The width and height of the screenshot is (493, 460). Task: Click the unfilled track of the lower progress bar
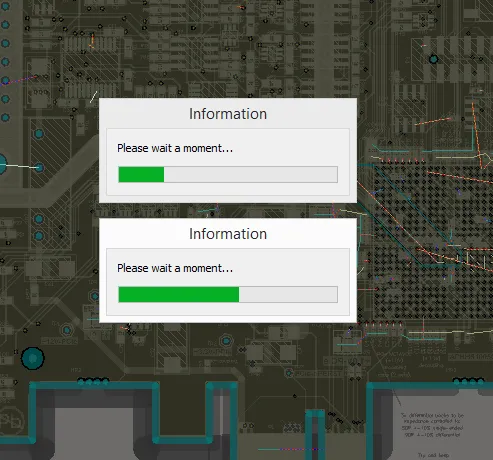pos(288,294)
